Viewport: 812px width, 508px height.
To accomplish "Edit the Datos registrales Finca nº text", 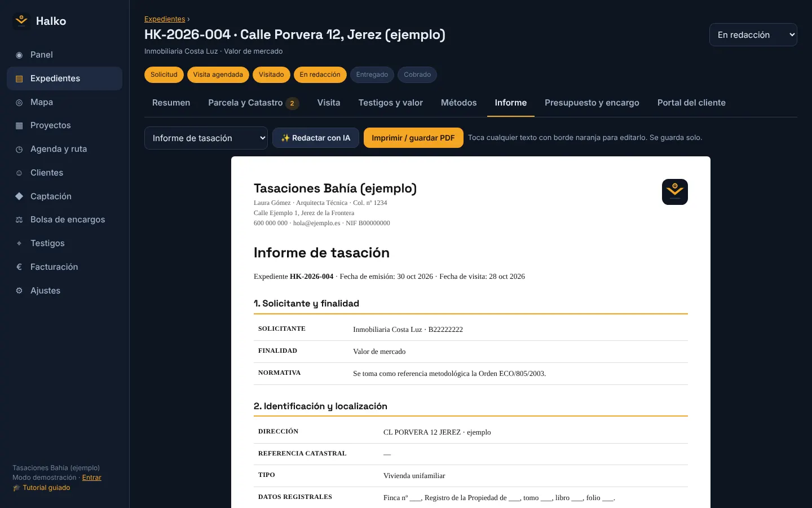I will 499,498.
